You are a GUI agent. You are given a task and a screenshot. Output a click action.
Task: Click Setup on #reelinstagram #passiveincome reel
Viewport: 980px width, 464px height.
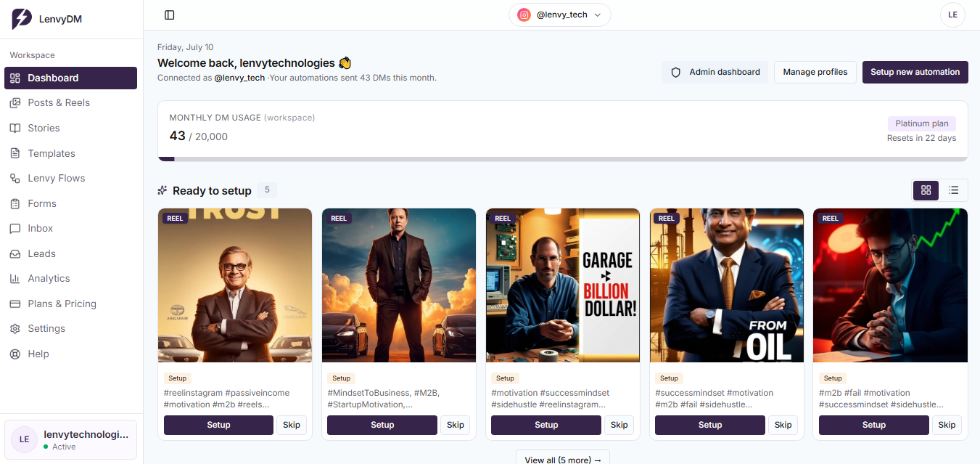click(218, 425)
